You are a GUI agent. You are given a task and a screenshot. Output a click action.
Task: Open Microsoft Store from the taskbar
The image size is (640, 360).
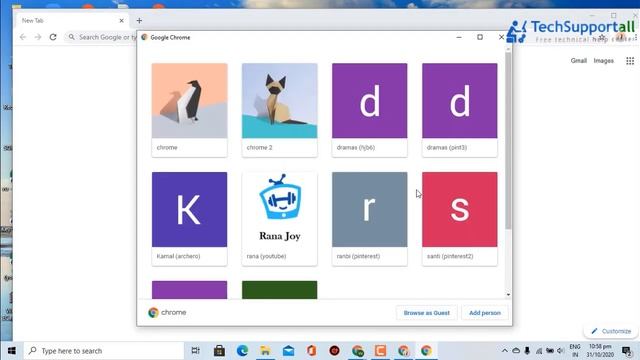219,351
